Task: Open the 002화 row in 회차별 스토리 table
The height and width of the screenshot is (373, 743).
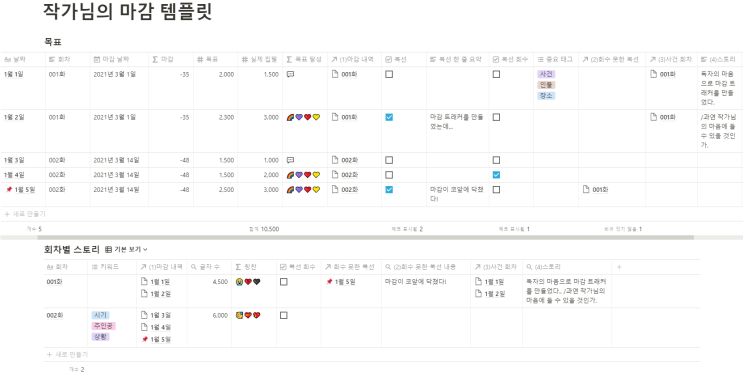Action: point(55,315)
